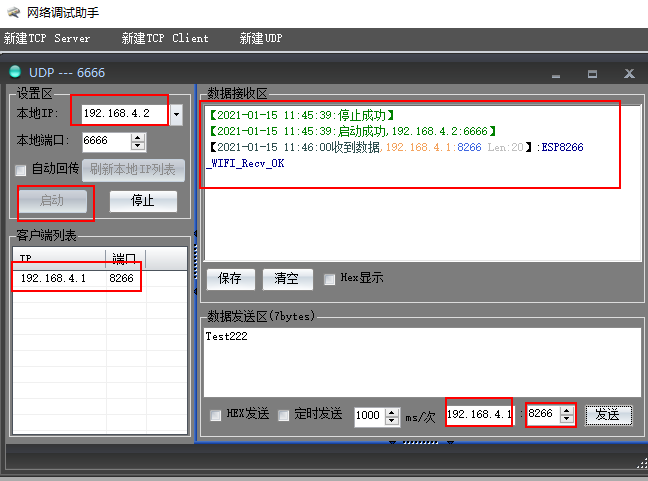Screen dimensions: 648x481
Task: Click the 刷新本地IP列表 button
Action: click(133, 170)
